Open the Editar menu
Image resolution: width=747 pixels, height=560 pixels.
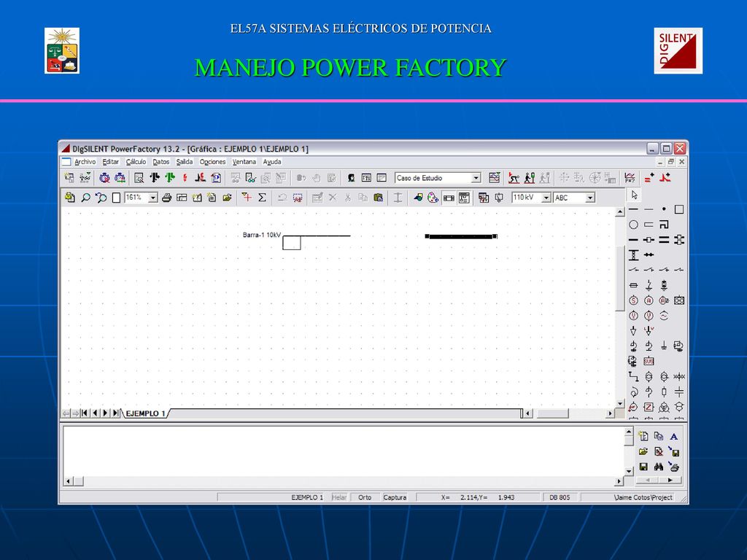point(111,162)
